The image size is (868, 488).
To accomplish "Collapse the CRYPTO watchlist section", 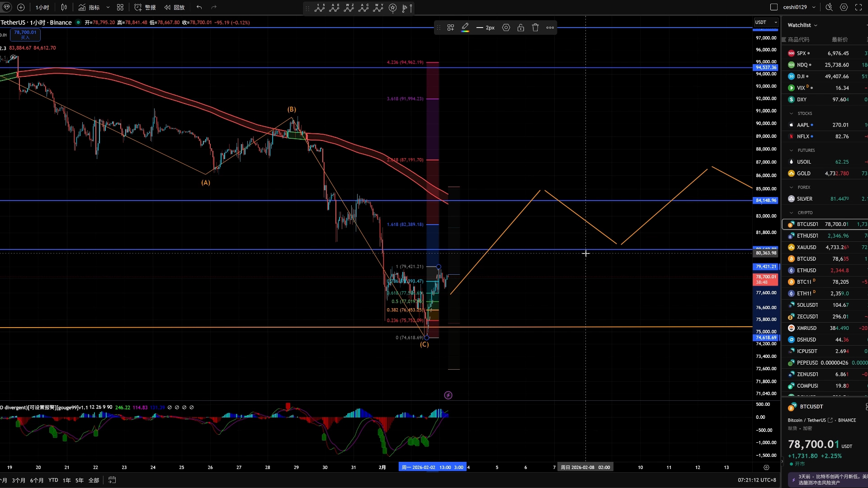I will pos(791,212).
